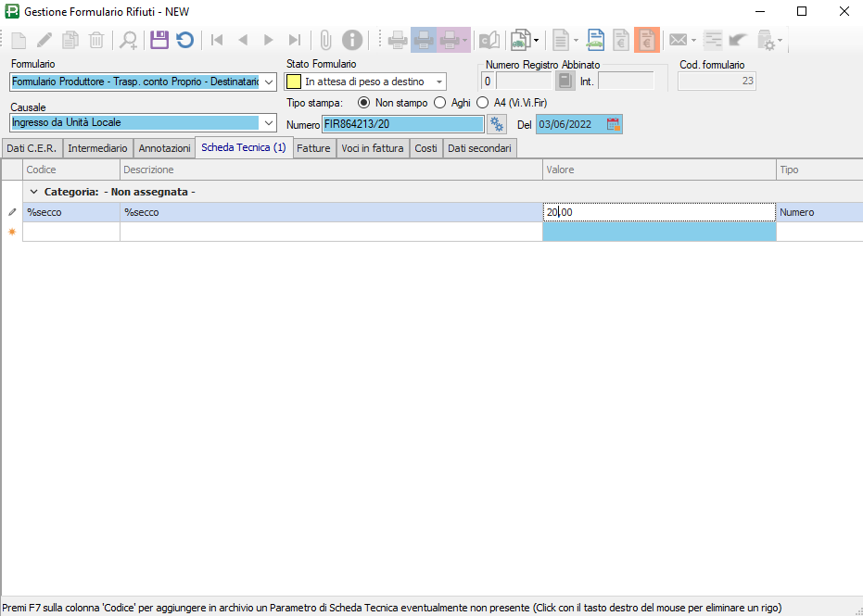Click the Save floppy disk icon
Screen dimensions: 863x616
pyautogui.click(x=159, y=40)
